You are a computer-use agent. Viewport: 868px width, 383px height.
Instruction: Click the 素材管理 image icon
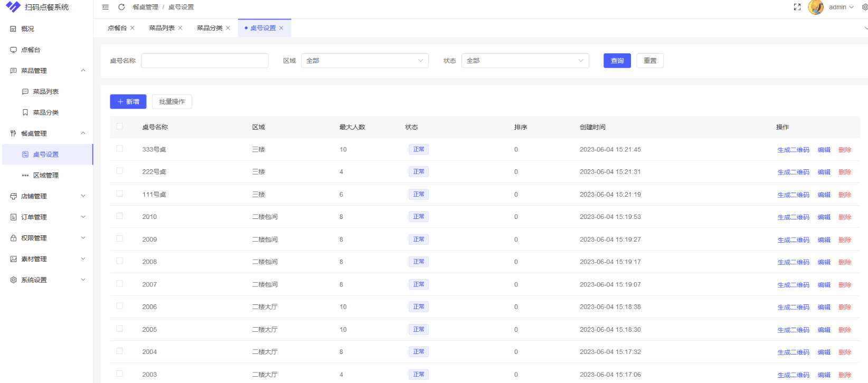(x=13, y=259)
